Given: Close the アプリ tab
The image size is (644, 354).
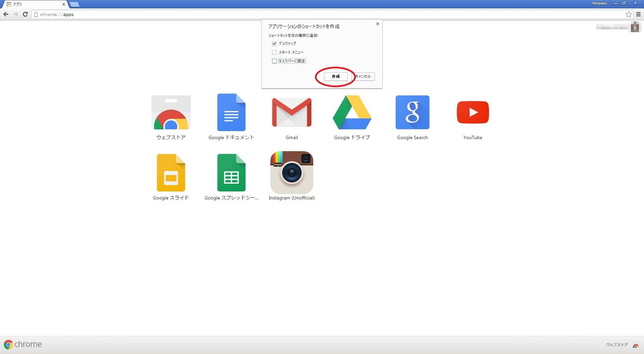Looking at the screenshot, I should point(63,4).
